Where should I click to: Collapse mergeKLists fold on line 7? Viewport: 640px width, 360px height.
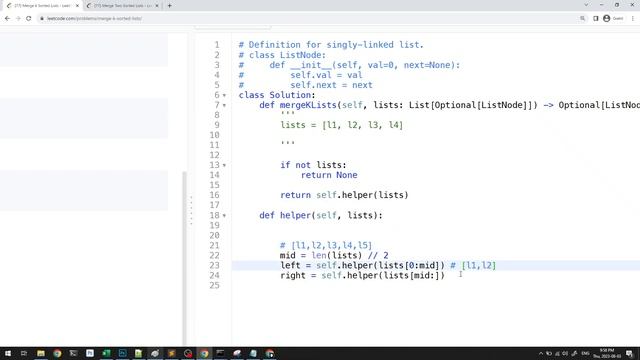(224, 105)
